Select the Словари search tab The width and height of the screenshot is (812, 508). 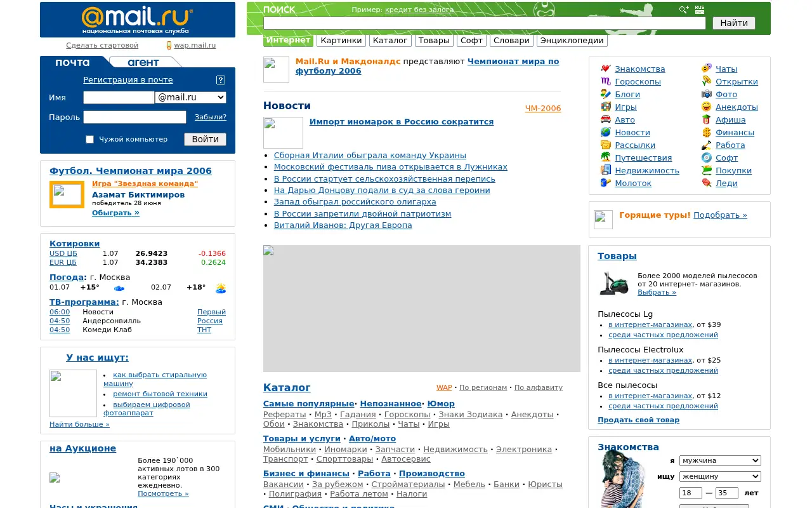point(511,41)
